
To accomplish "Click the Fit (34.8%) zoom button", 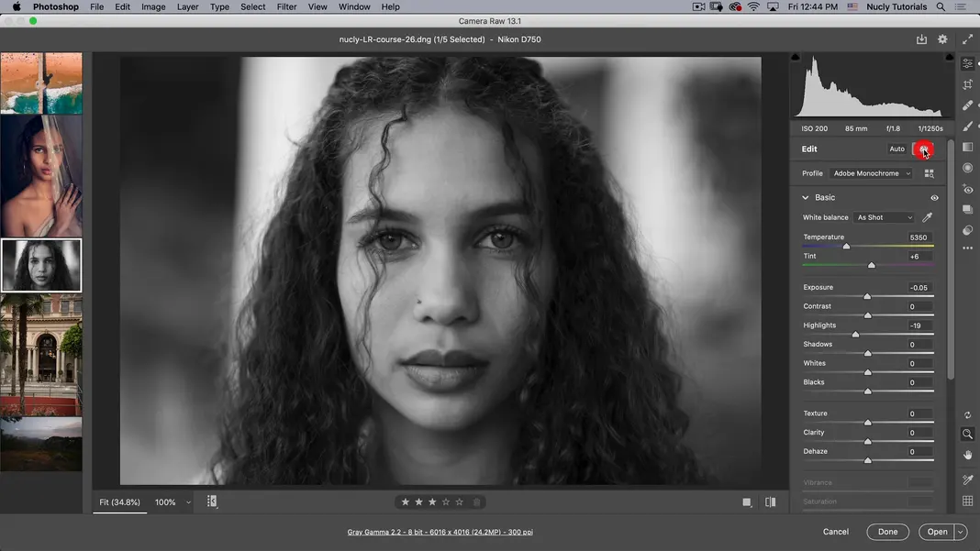I will tap(120, 502).
